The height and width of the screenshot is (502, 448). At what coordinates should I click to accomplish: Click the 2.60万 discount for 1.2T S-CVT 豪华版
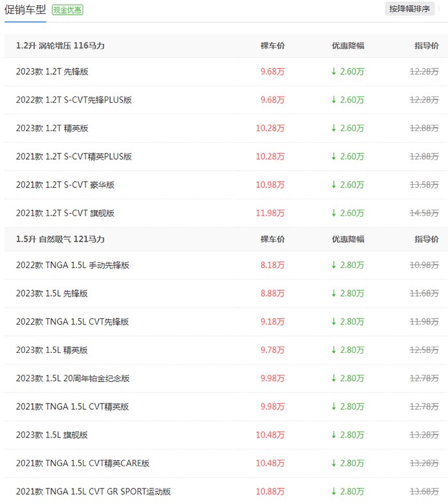pos(348,185)
